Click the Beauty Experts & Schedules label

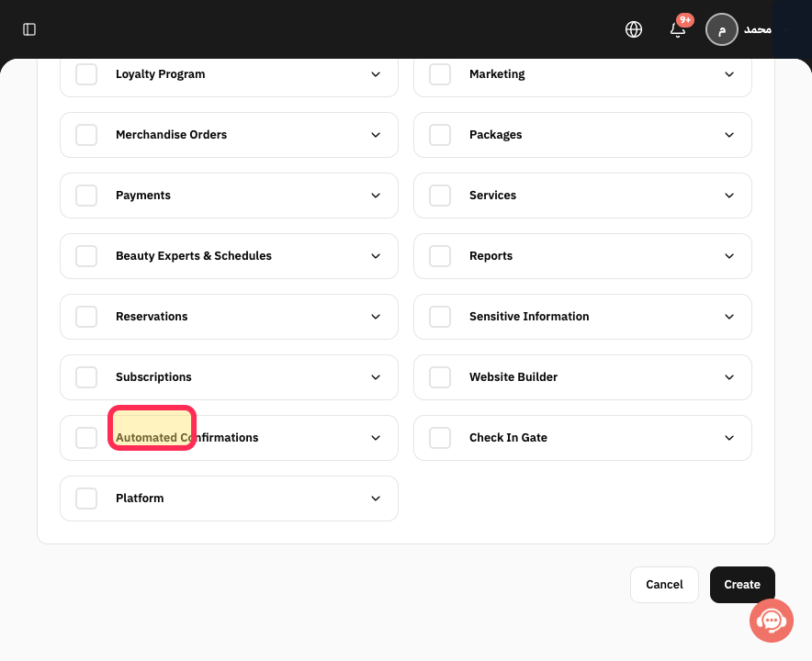[194, 256]
